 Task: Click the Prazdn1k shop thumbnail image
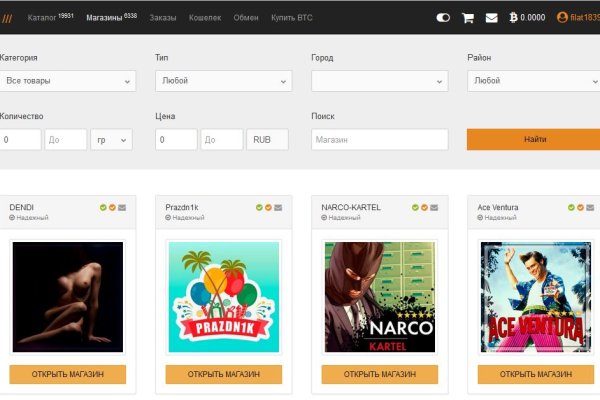tap(224, 297)
